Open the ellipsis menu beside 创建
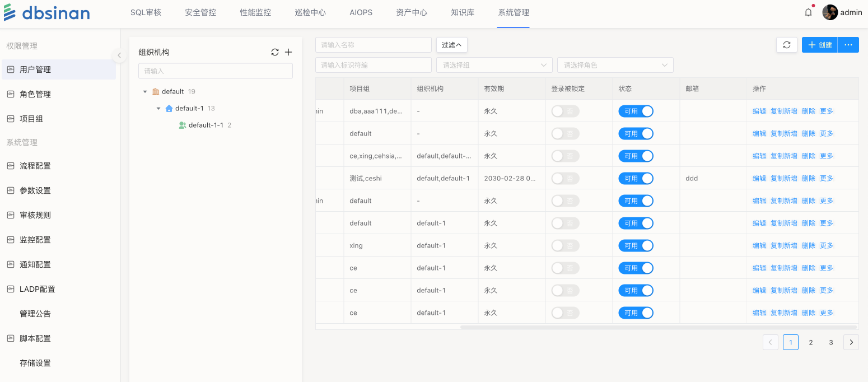Screen dimensions: 868x382 tap(848, 45)
